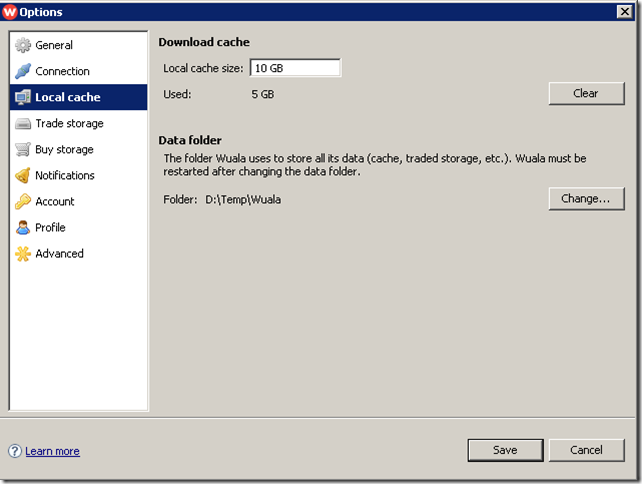Click the Account key icon
Image resolution: width=642 pixels, height=484 pixels.
click(23, 201)
